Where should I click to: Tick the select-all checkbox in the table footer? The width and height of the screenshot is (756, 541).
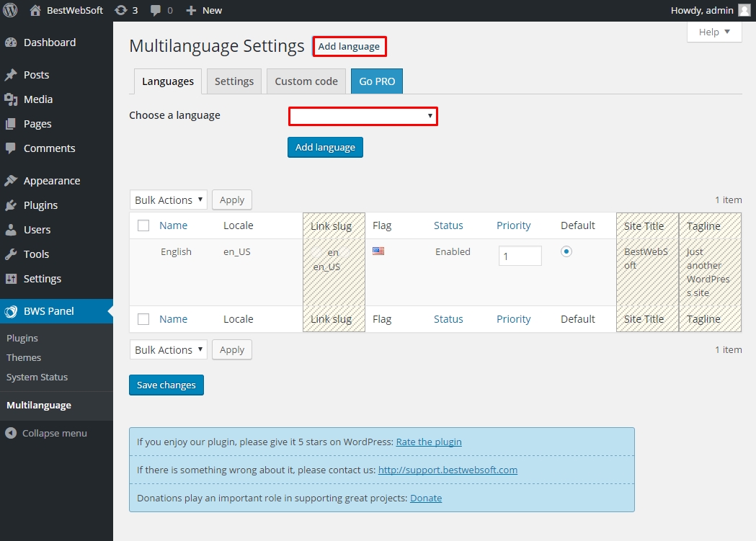(143, 319)
